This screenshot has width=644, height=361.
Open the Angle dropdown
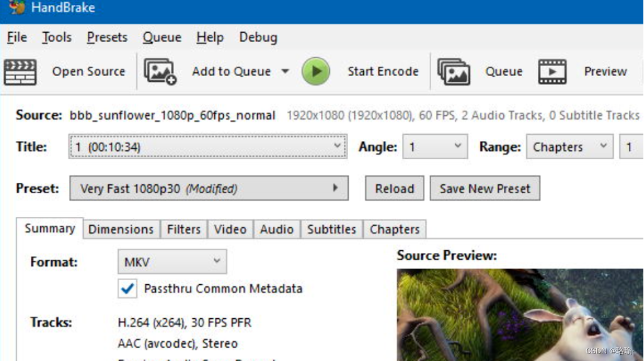(435, 147)
